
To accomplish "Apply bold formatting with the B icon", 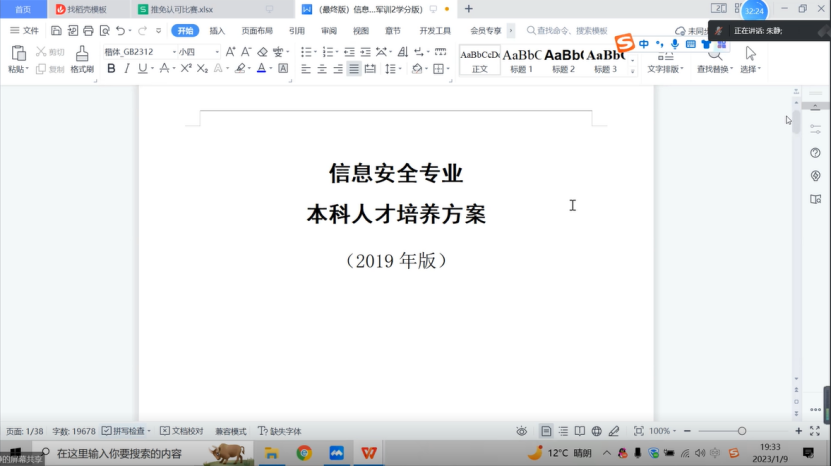I will click(111, 69).
